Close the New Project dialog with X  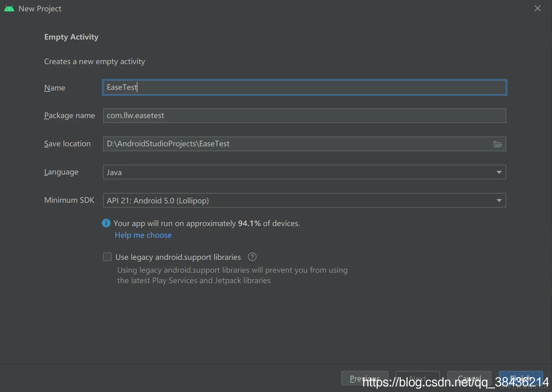click(537, 9)
